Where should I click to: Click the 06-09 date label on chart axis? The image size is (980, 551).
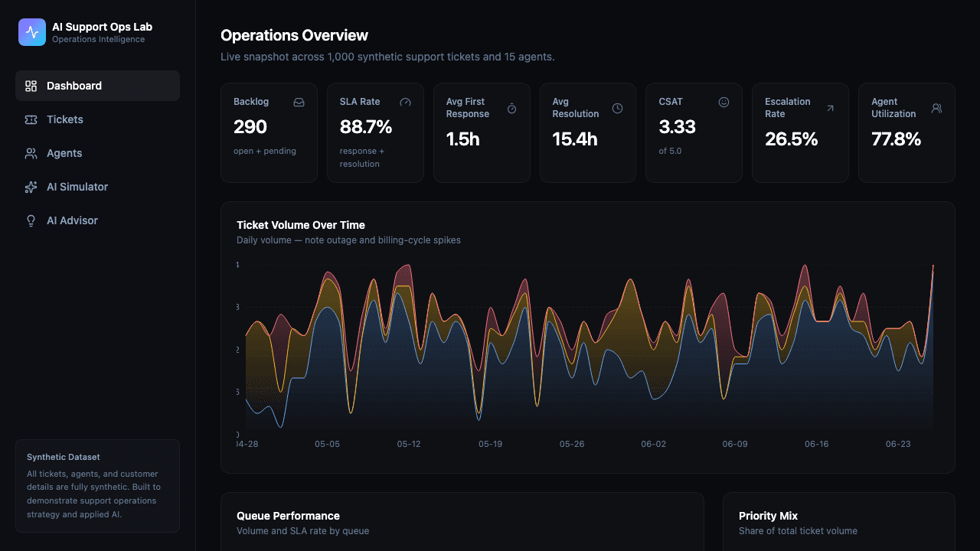click(x=735, y=444)
